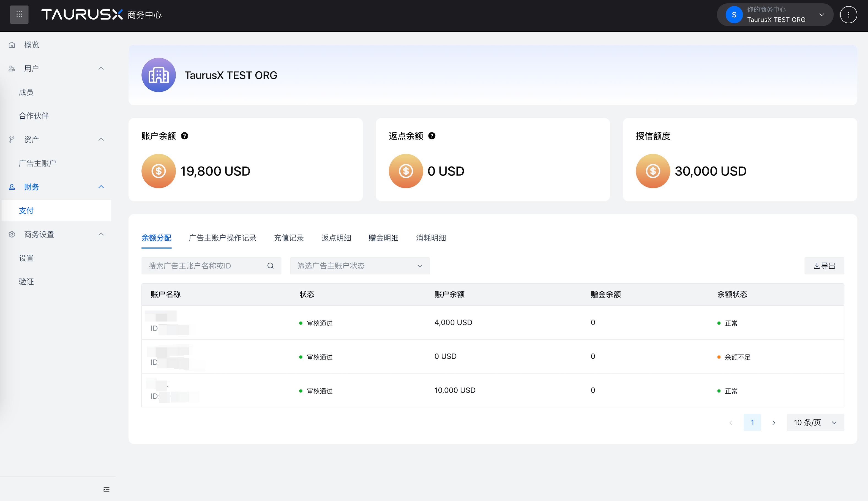Switch to 消耗明细 tab
Image resolution: width=868 pixels, height=501 pixels.
coord(431,238)
